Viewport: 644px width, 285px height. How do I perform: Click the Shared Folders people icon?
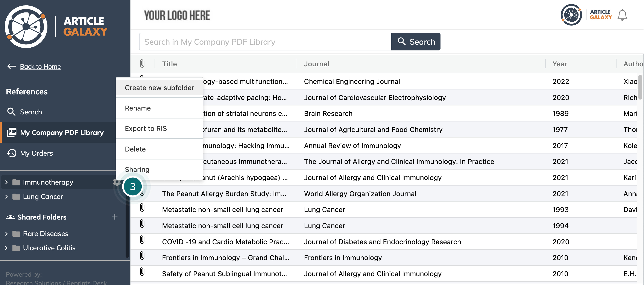[10, 217]
